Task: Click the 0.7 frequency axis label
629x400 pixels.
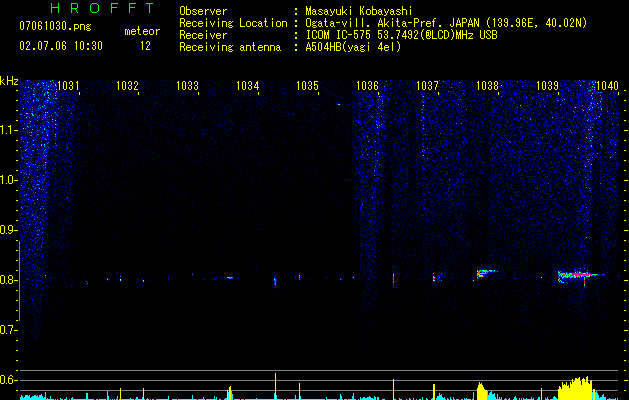Action: [8, 330]
